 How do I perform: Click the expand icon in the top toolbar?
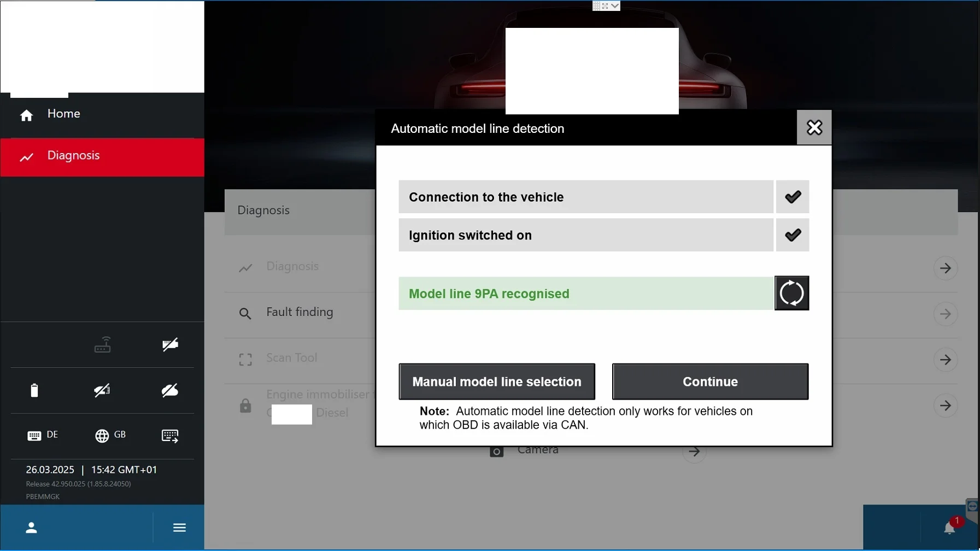605,5
